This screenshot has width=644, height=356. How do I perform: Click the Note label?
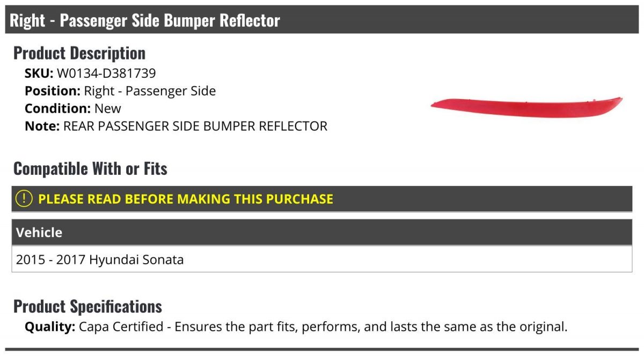point(42,127)
